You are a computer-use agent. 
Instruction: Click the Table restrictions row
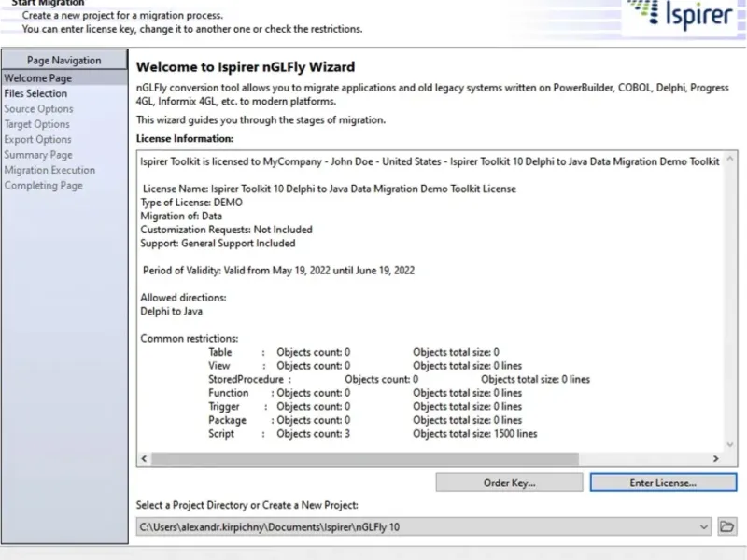click(354, 353)
